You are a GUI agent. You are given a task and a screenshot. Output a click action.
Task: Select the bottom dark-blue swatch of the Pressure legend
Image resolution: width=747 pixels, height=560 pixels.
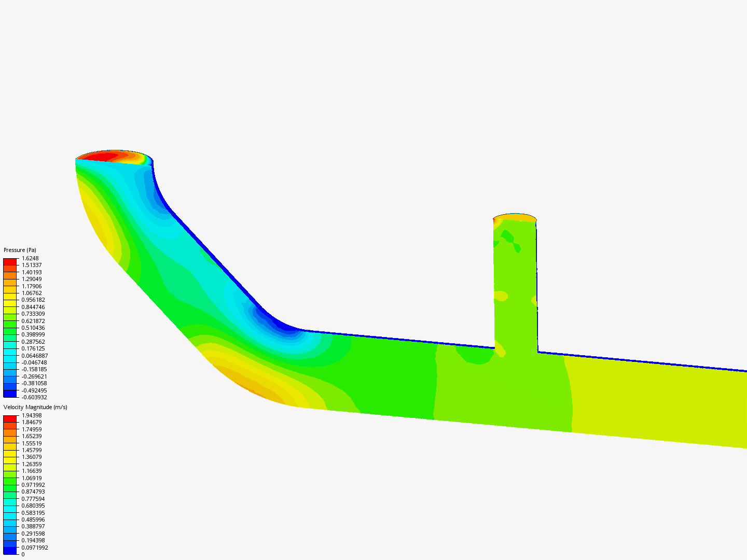pyautogui.click(x=10, y=394)
